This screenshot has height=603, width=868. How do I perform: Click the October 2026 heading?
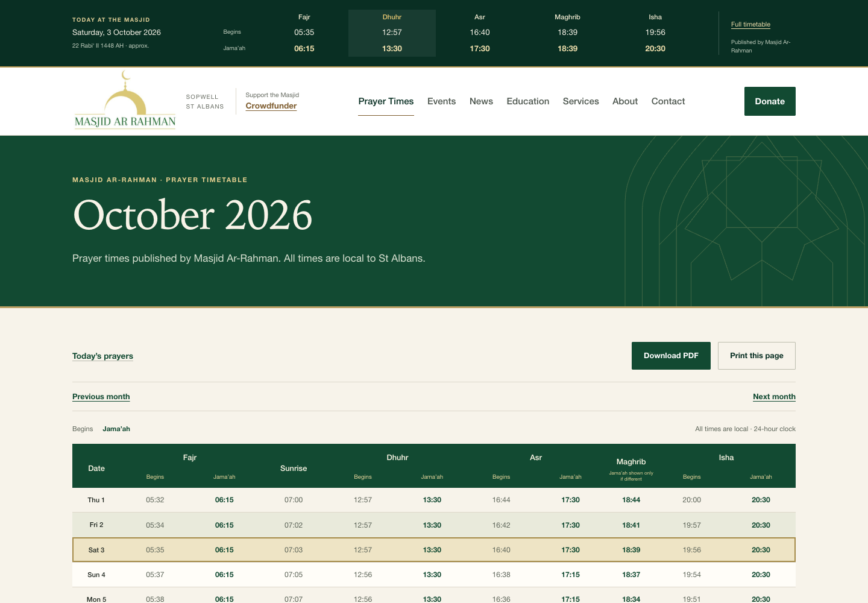(x=193, y=215)
